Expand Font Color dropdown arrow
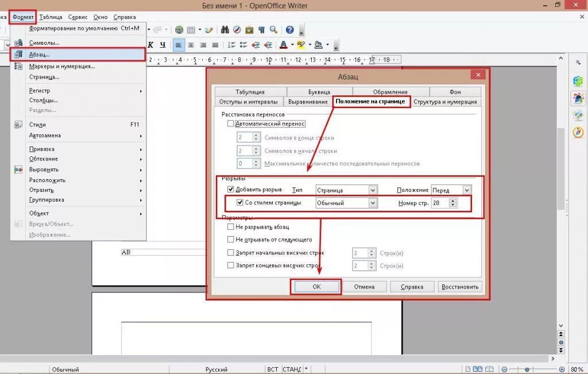 tap(292, 45)
